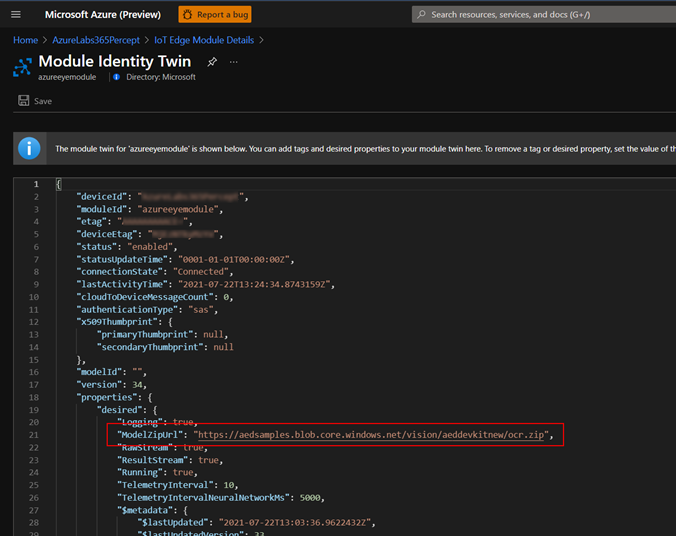
Task: Click the TelemetryIntervalNeuralNetworkMs value 5000
Action: [310, 498]
